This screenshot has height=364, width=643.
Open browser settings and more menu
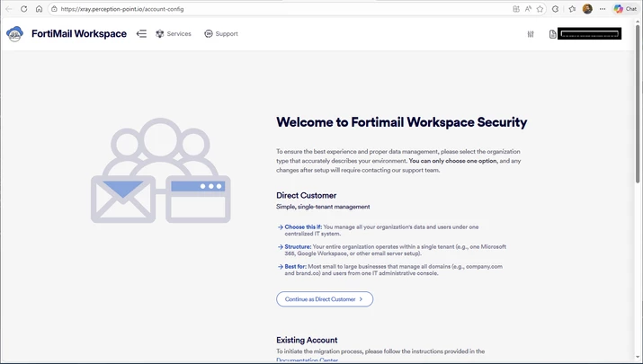point(603,9)
